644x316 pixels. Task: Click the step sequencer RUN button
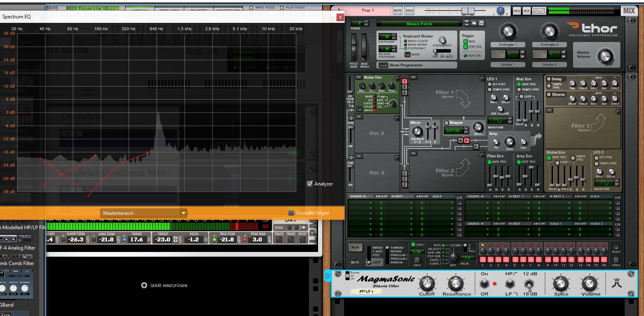pyautogui.click(x=355, y=247)
